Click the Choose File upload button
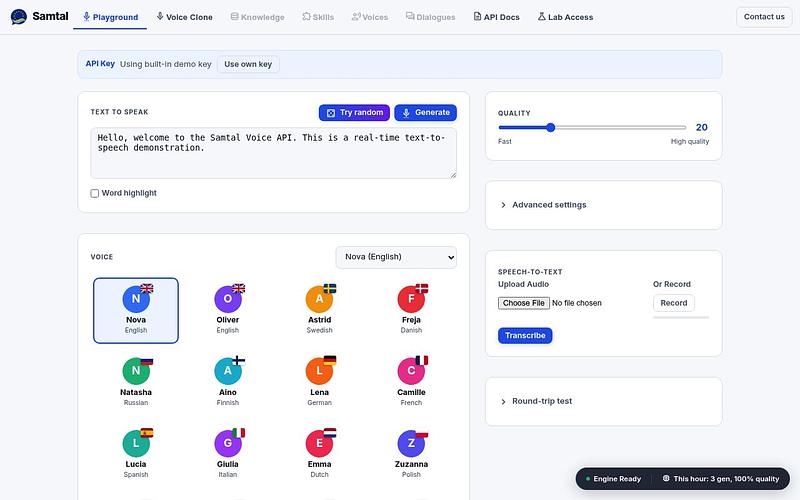 pyautogui.click(x=523, y=303)
